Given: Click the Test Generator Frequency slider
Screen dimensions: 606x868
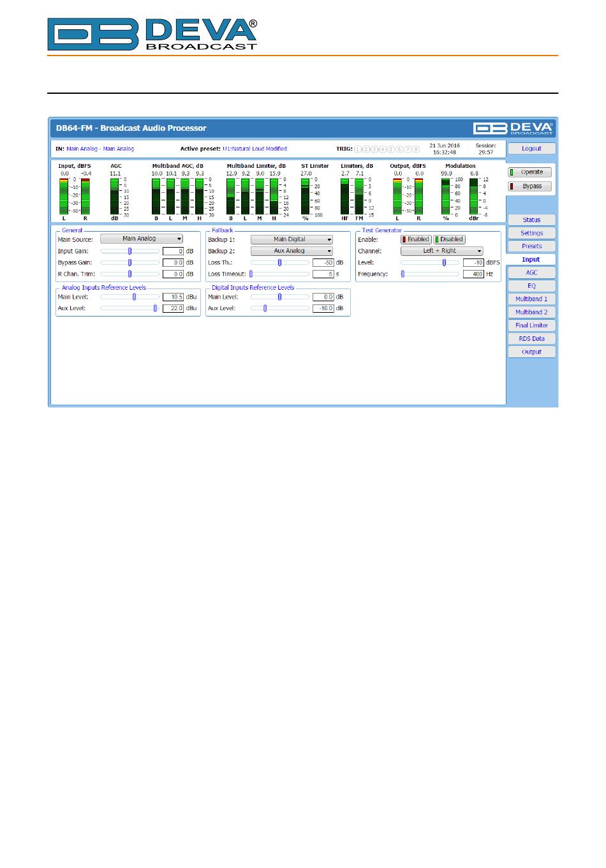Looking at the screenshot, I should point(430,274).
